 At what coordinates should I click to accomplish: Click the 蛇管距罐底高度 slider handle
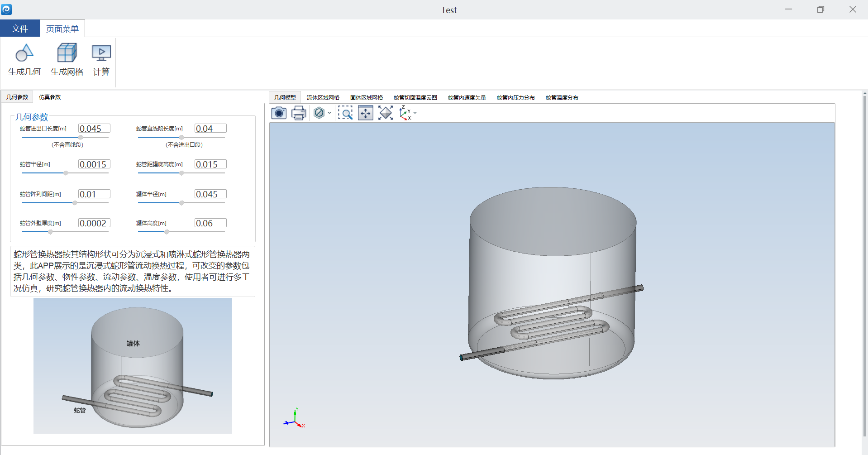181,173
